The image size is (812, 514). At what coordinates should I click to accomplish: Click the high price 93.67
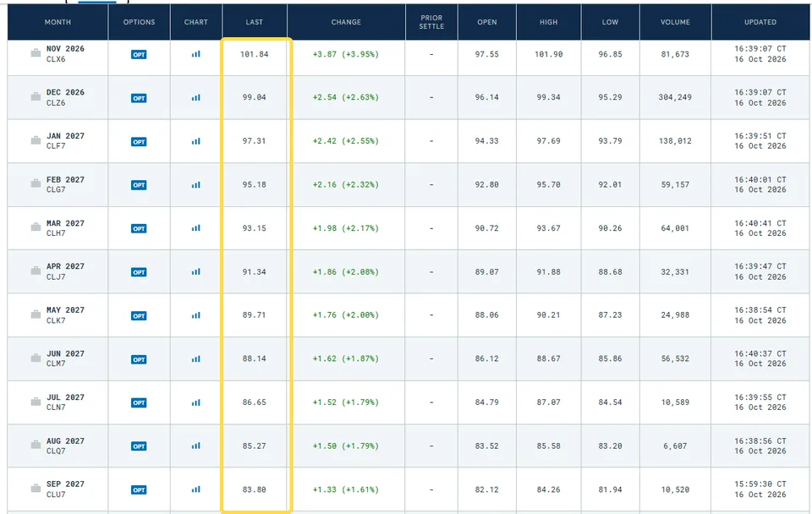(548, 228)
